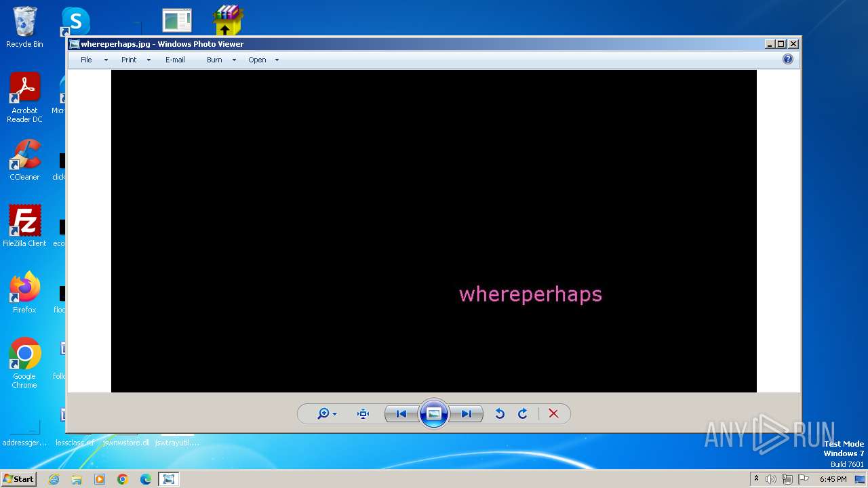Click the Show desktop button

[860, 479]
